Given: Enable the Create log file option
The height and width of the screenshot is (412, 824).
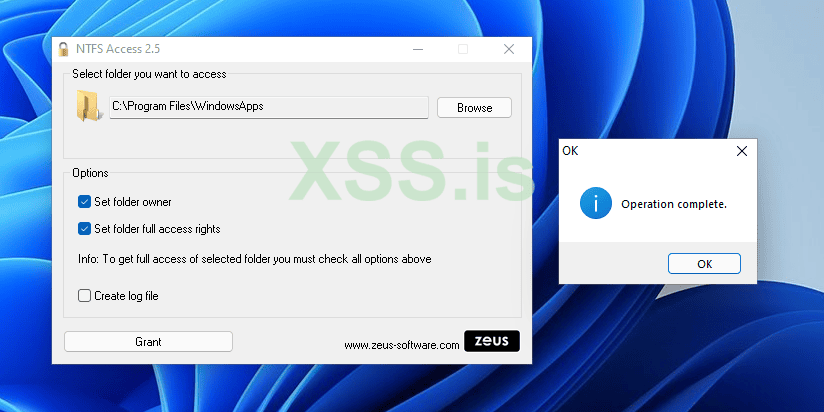Looking at the screenshot, I should point(84,296).
